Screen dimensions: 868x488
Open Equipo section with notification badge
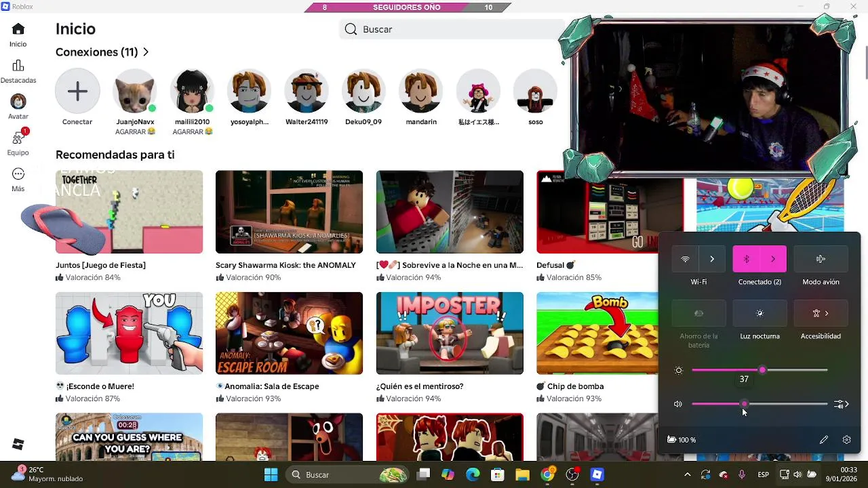click(x=18, y=144)
